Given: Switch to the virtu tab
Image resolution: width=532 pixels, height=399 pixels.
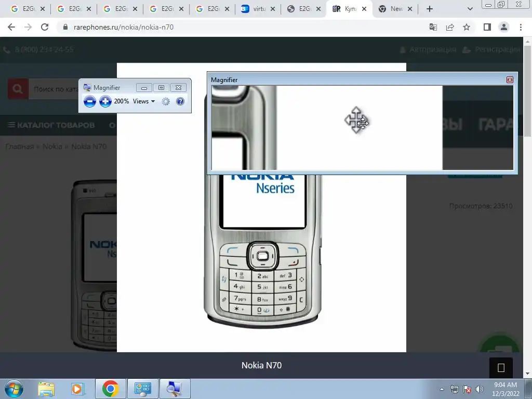Looking at the screenshot, I should pyautogui.click(x=258, y=9).
